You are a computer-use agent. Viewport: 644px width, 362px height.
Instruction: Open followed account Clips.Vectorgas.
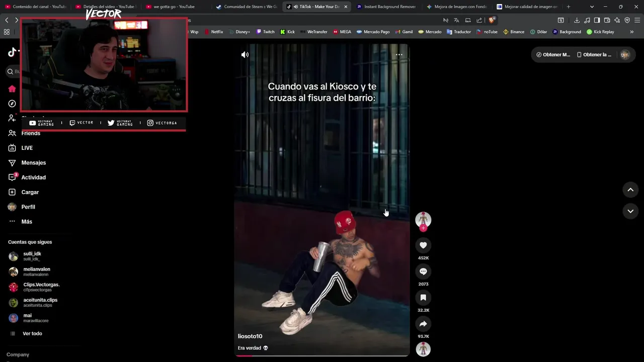pyautogui.click(x=34, y=287)
